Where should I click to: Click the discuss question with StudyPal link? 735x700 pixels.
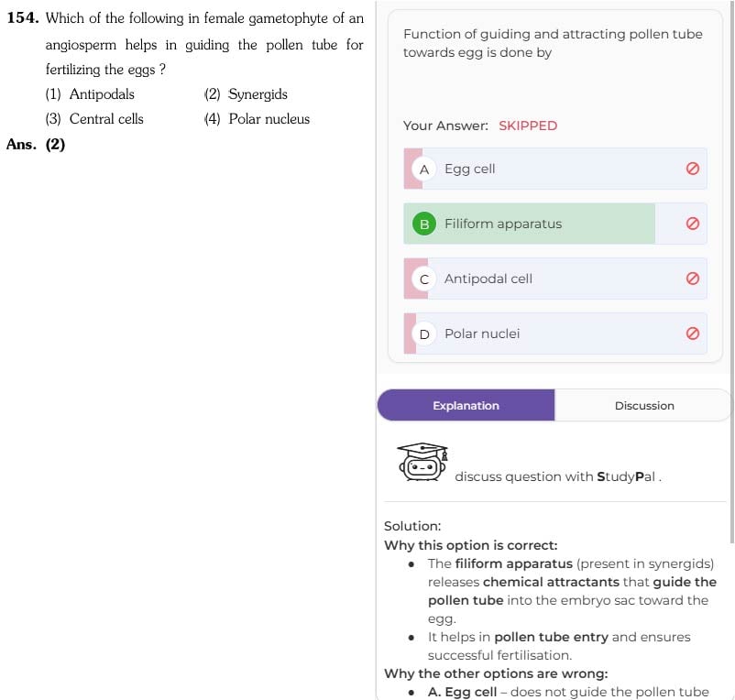click(558, 476)
